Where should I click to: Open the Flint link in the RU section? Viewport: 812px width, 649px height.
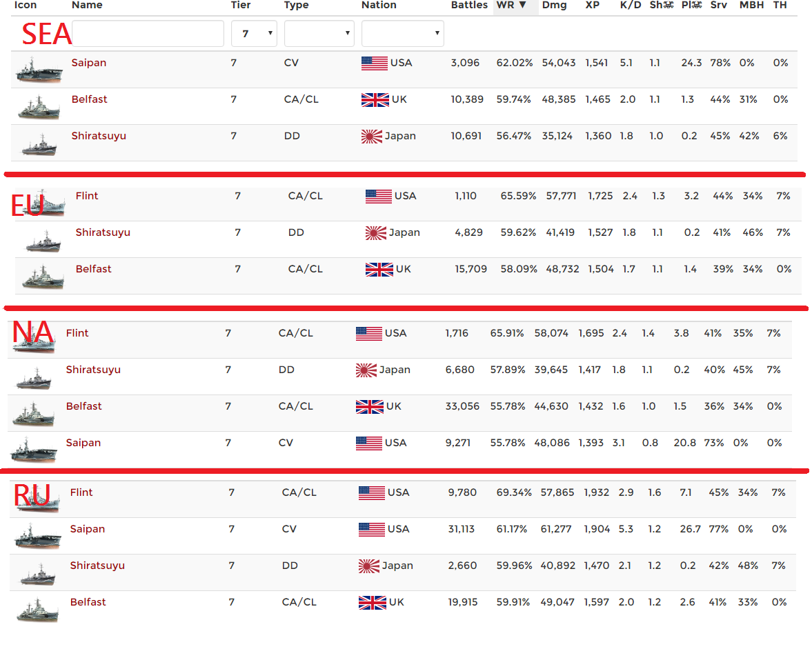point(81,492)
